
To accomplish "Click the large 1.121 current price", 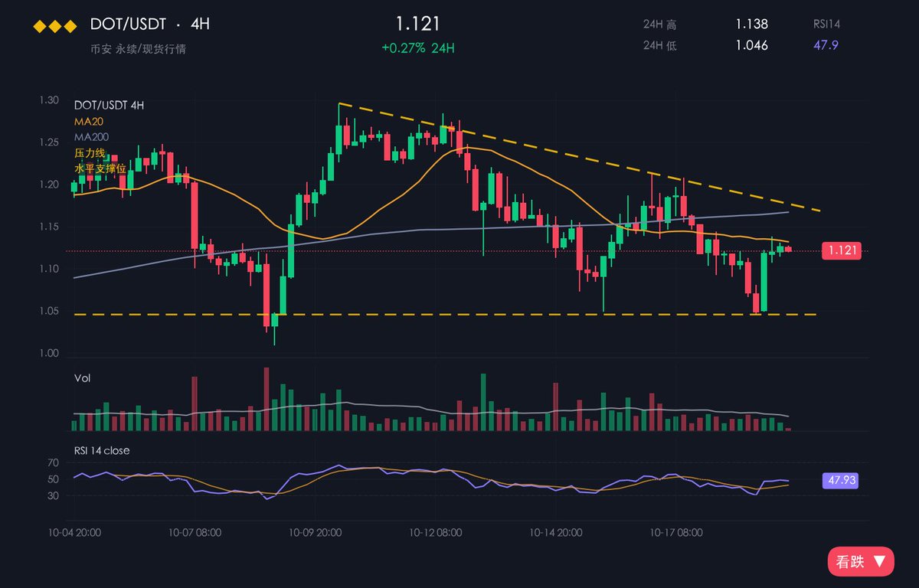I will click(418, 24).
